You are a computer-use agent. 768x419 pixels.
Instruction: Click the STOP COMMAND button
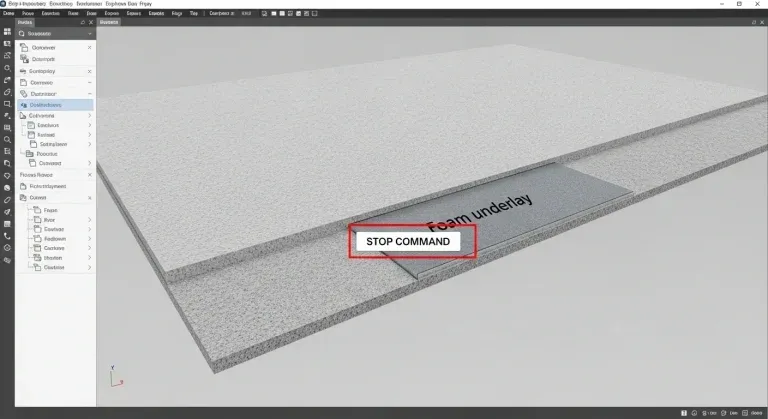pos(408,241)
